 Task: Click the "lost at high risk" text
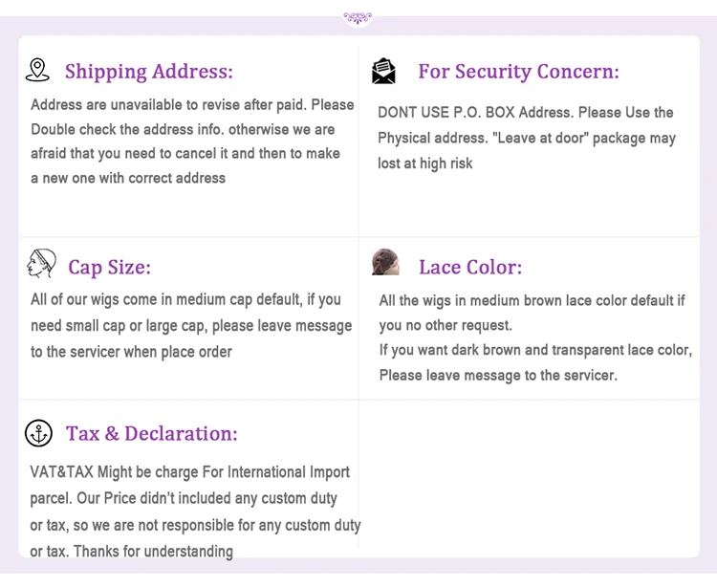point(424,163)
